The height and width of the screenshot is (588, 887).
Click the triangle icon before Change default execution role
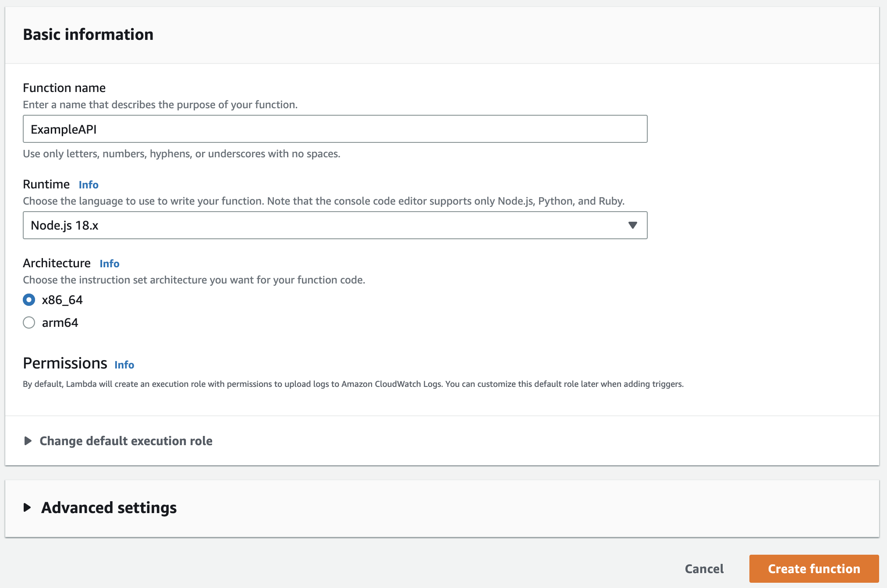[28, 441]
